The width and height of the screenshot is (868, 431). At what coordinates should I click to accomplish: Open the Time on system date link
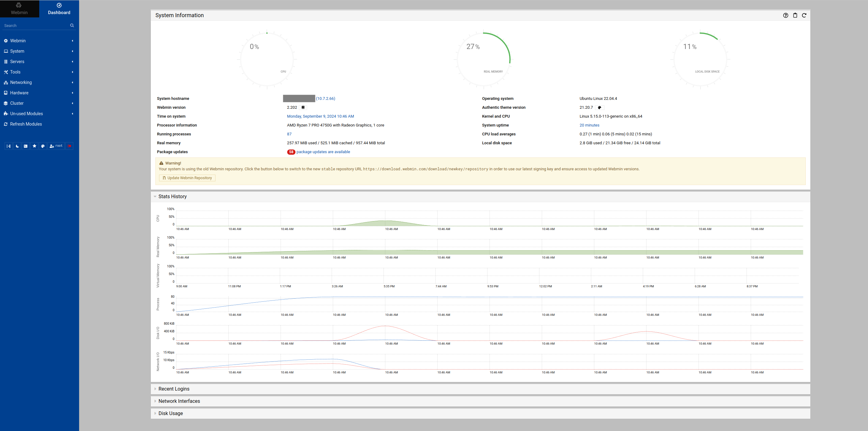point(320,116)
